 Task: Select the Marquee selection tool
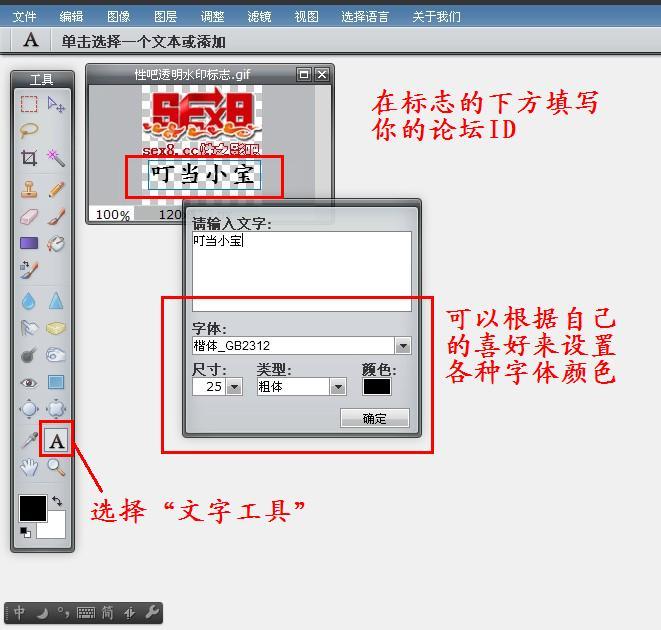point(29,104)
